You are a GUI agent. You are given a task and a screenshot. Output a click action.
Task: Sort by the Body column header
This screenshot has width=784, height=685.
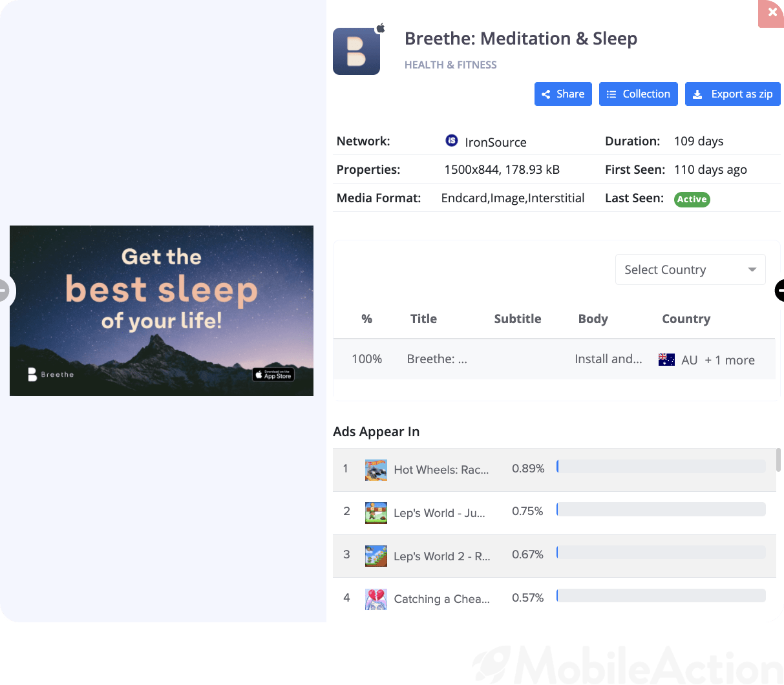pyautogui.click(x=593, y=319)
